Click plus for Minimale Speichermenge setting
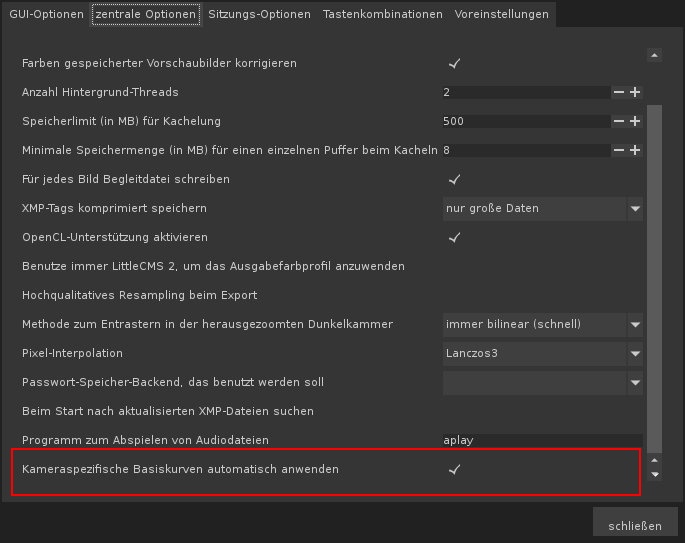 [634, 150]
